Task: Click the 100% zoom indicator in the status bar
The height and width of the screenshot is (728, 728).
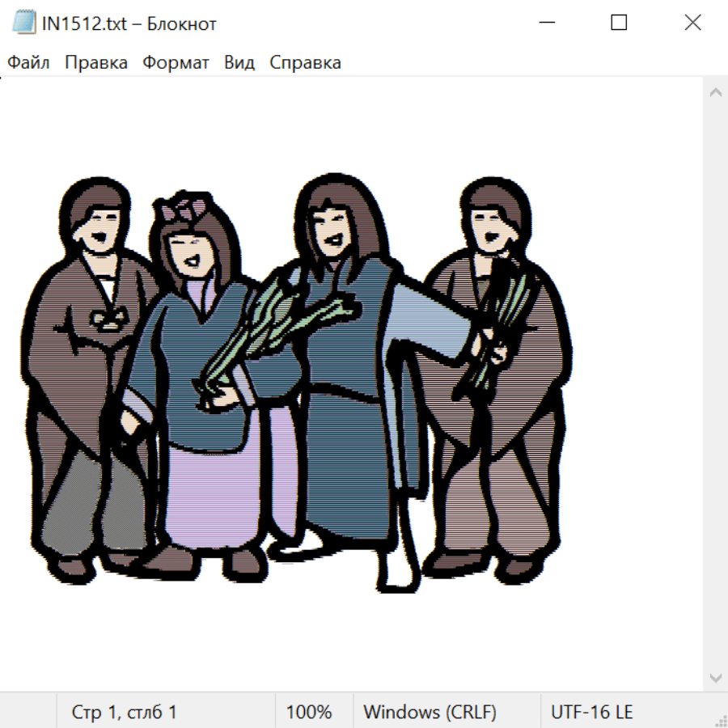Action: [x=309, y=712]
